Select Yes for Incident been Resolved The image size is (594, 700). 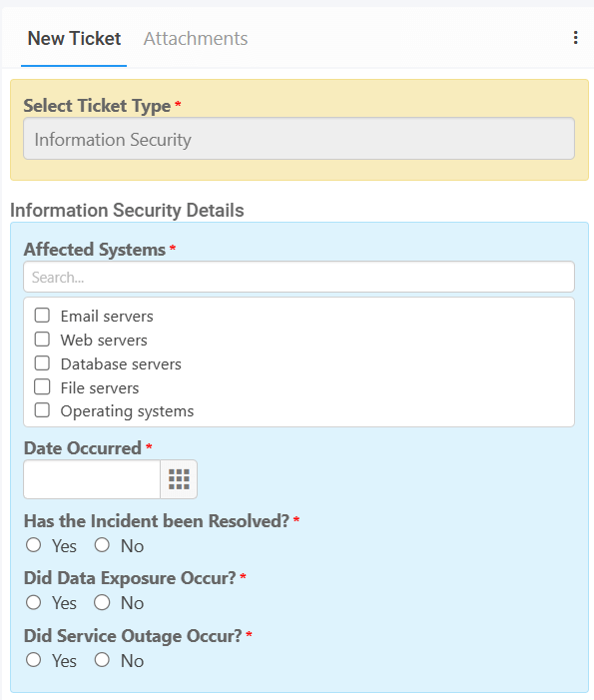pyautogui.click(x=34, y=545)
